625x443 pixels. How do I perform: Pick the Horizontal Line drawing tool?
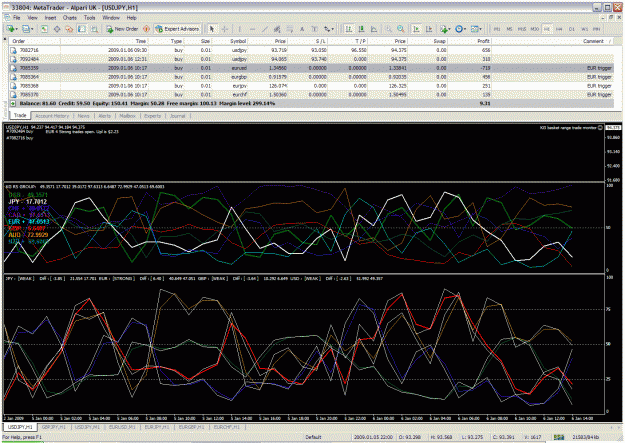tap(252, 29)
